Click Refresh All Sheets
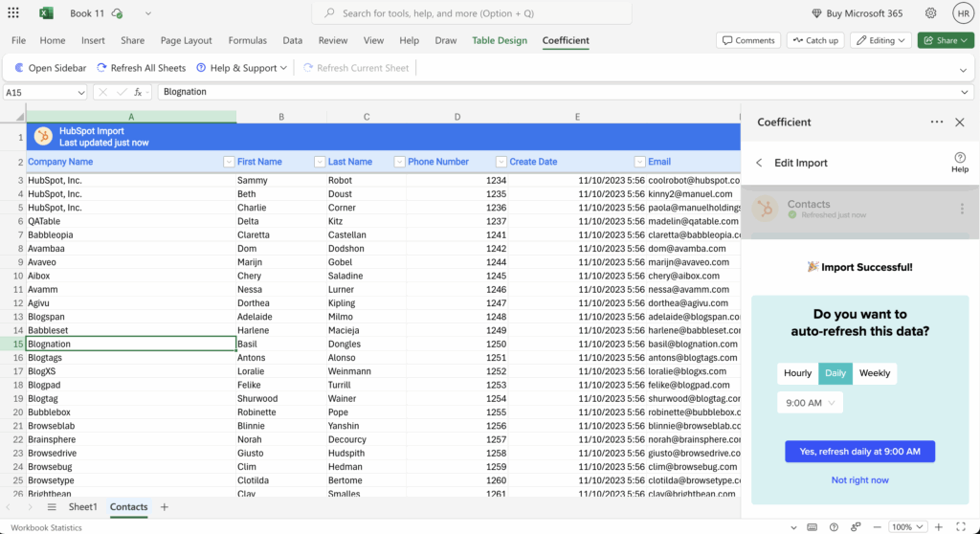Image resolution: width=980 pixels, height=534 pixels. 142,68
